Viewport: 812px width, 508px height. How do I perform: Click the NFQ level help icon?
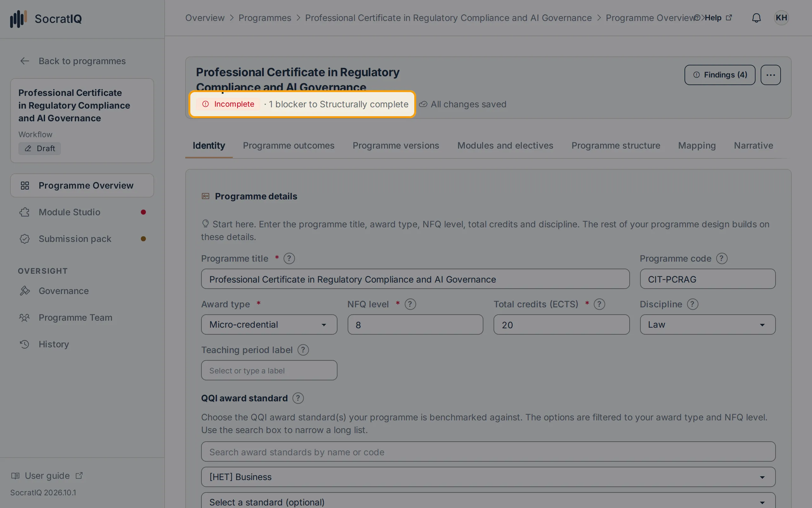click(410, 304)
